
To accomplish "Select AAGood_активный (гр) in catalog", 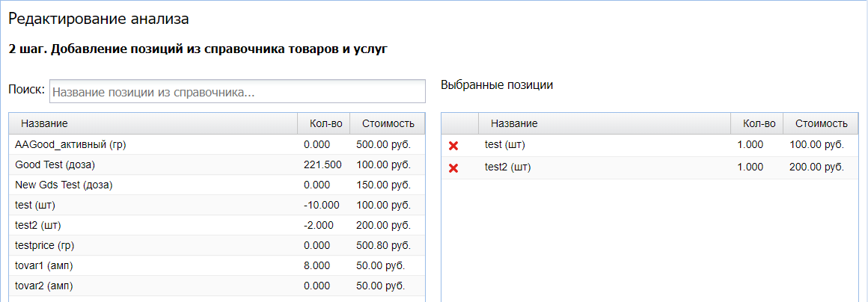I will [x=70, y=144].
